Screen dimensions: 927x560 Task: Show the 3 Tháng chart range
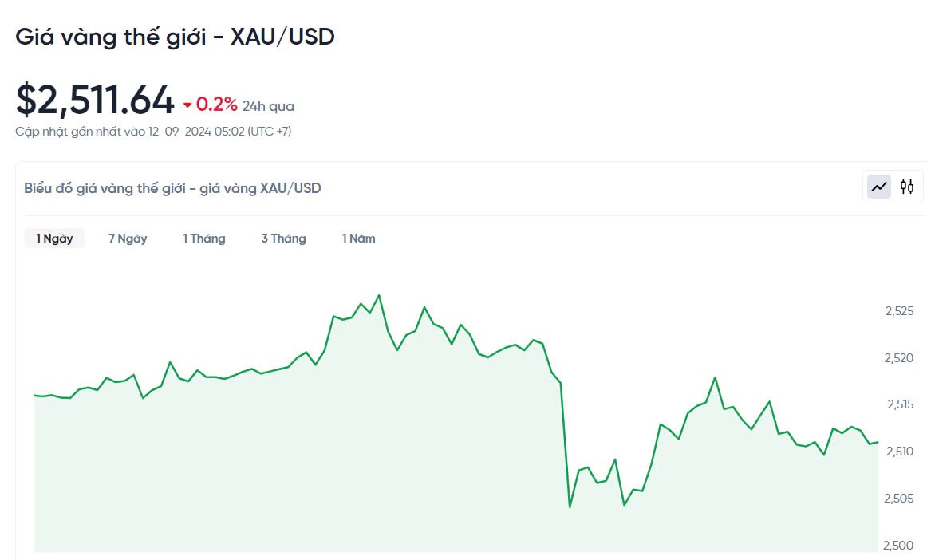[283, 239]
